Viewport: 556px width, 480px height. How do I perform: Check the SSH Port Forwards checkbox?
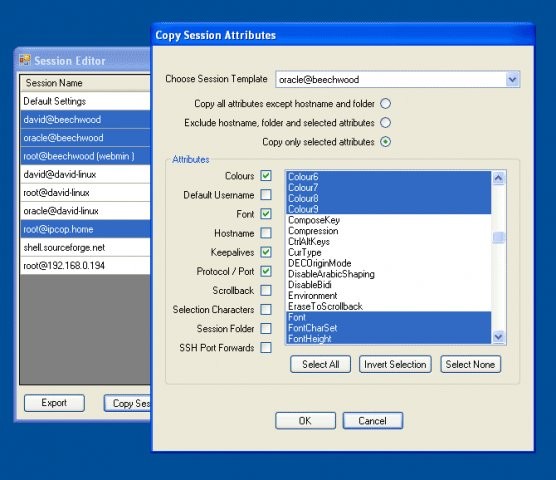click(x=266, y=348)
